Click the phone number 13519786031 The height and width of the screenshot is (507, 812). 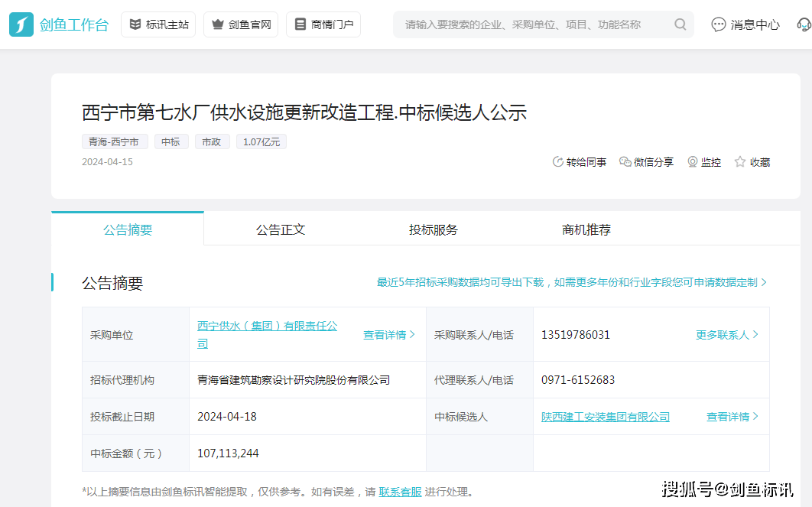pyautogui.click(x=575, y=334)
